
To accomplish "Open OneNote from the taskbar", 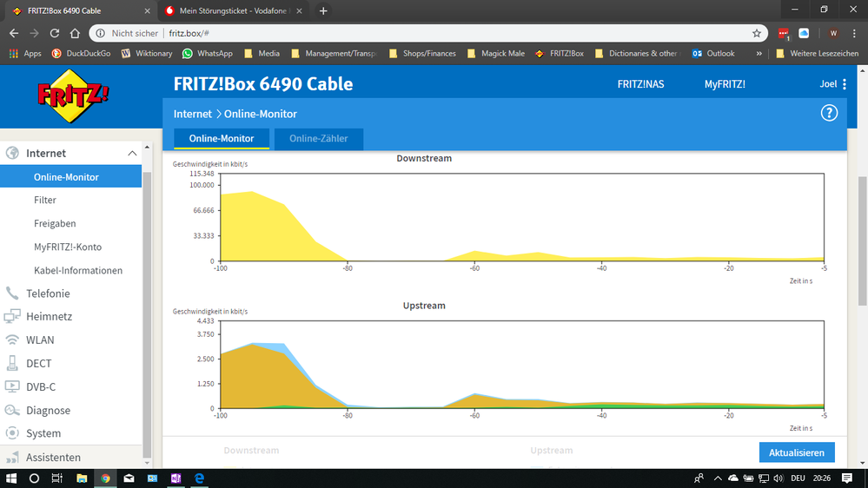I will (x=176, y=478).
